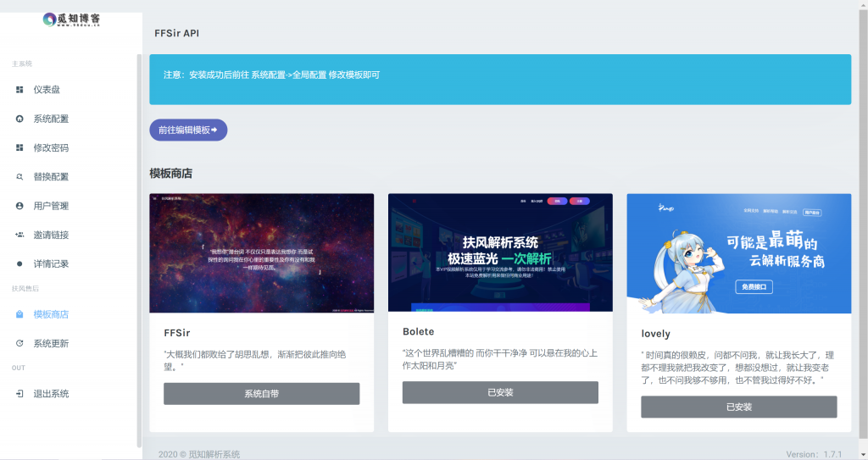Click 系统自带 button under FFSir
Viewport: 868px width, 460px height.
(x=261, y=394)
